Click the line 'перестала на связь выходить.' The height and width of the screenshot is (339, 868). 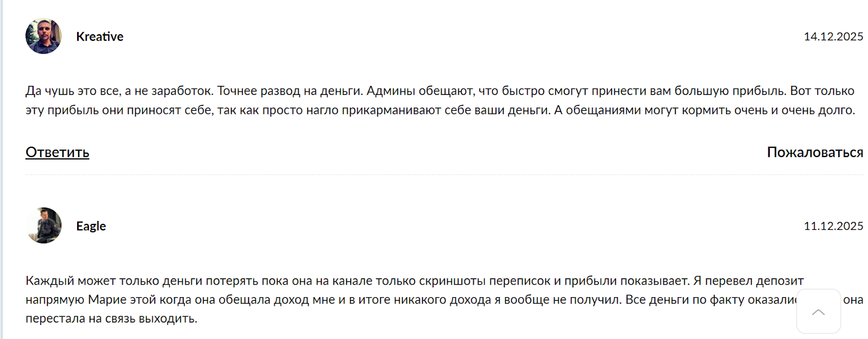[x=111, y=319]
